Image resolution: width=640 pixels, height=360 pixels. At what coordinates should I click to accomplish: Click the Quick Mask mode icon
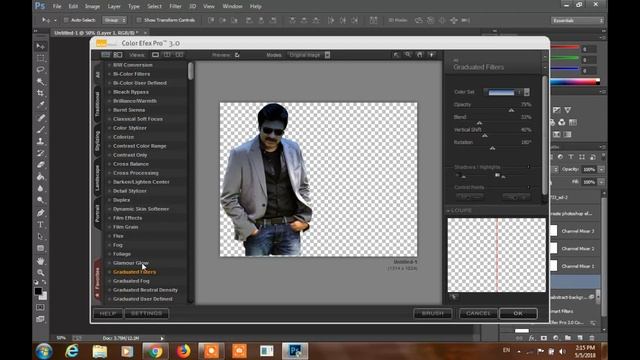[x=40, y=307]
